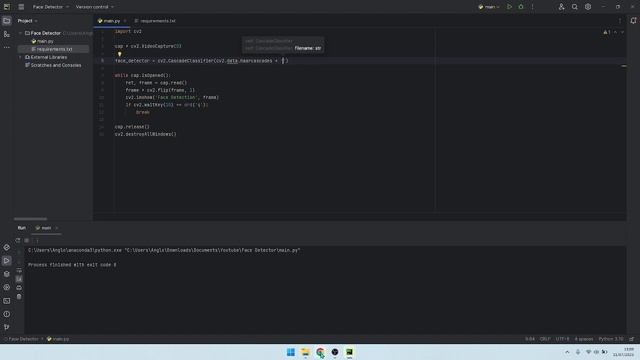Open Windows Start button
The image size is (640, 360).
click(x=291, y=352)
